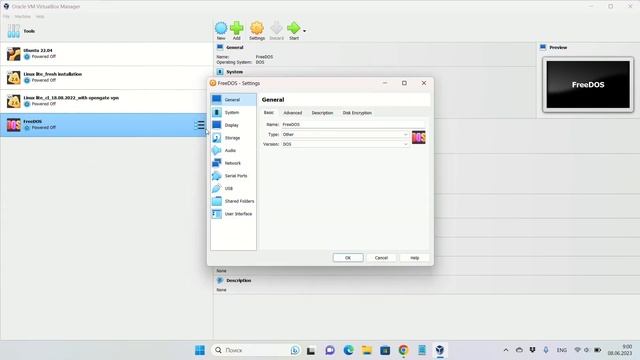Click the FreeDOS preview thumbnail
The image size is (640, 360).
[588, 84]
